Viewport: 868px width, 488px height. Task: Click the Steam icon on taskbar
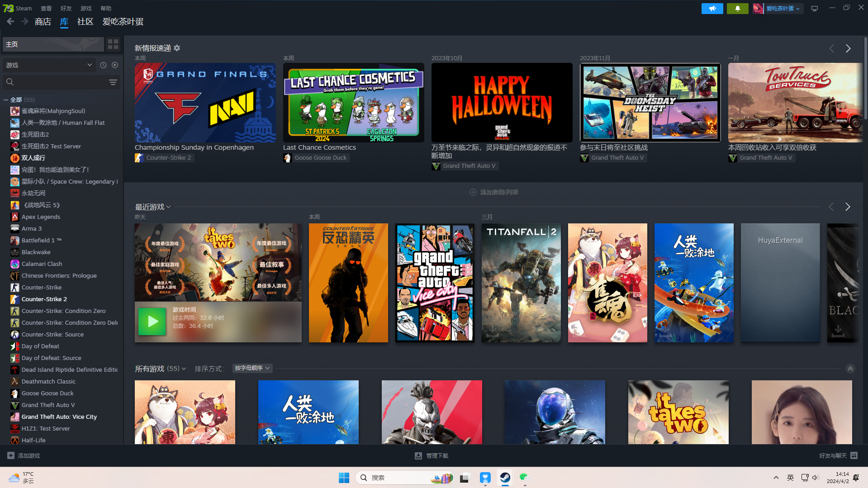(x=505, y=478)
